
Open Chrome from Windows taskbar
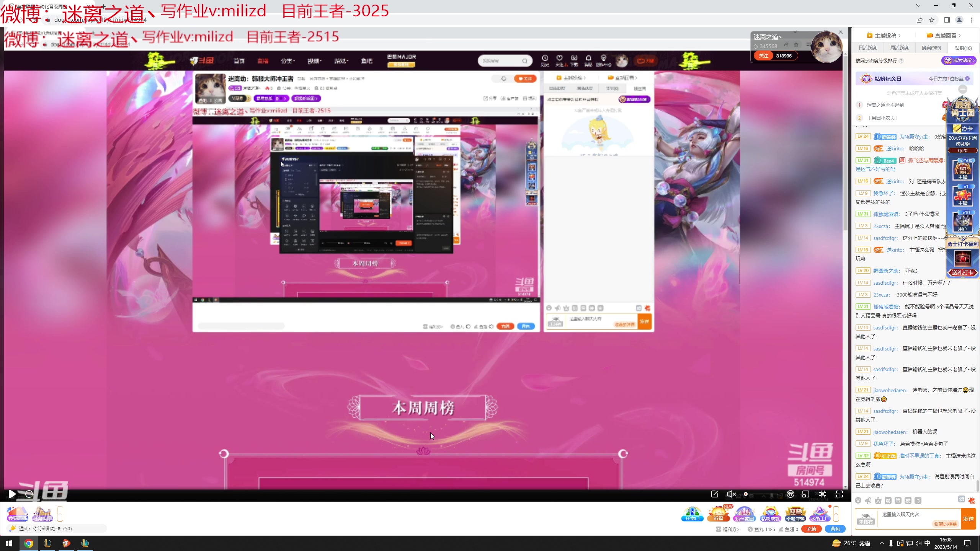click(29, 543)
